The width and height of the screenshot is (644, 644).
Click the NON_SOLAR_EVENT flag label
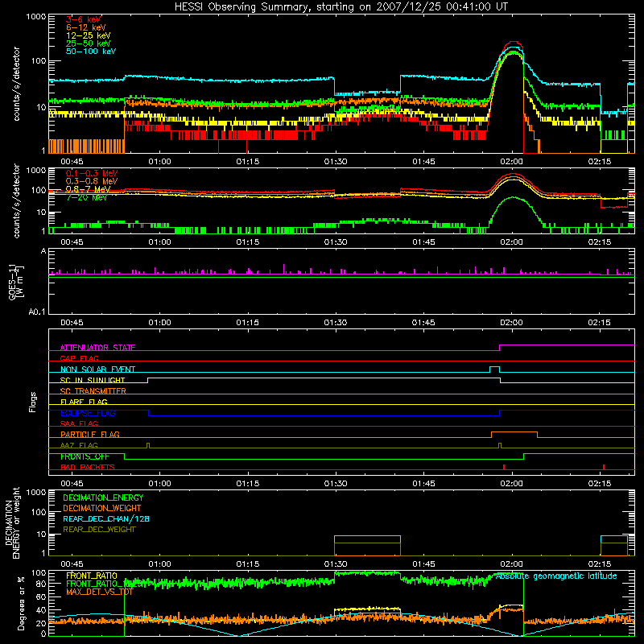coord(97,369)
